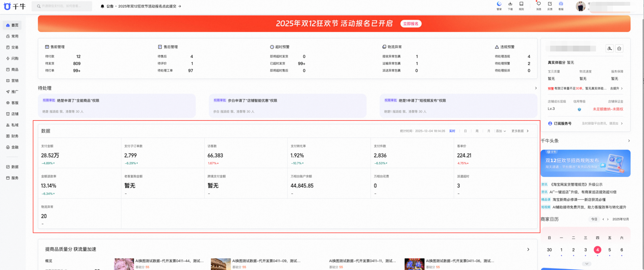Click the user avatar in top bar

580,6
